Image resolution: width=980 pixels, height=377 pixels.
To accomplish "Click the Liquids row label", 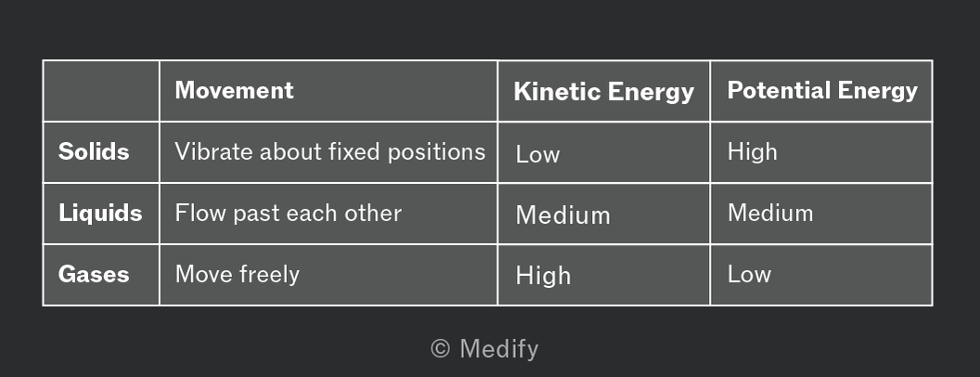I will click(100, 214).
